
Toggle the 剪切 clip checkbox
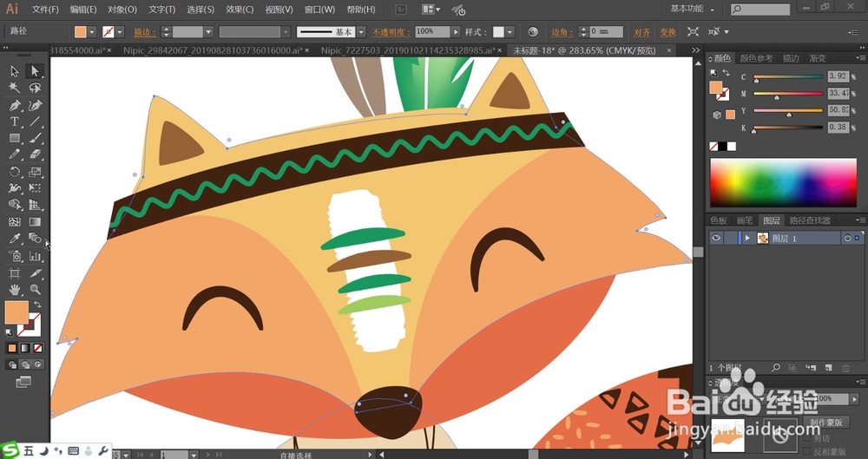[x=807, y=439]
